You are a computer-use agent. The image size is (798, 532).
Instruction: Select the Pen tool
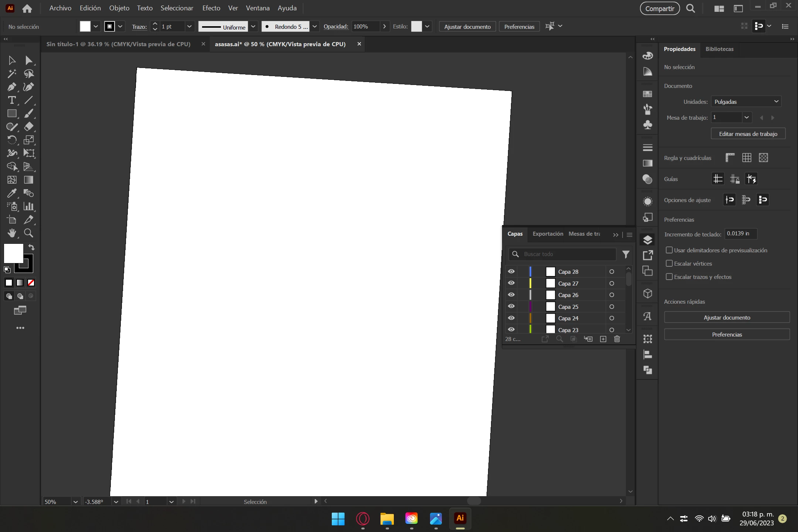point(11,87)
